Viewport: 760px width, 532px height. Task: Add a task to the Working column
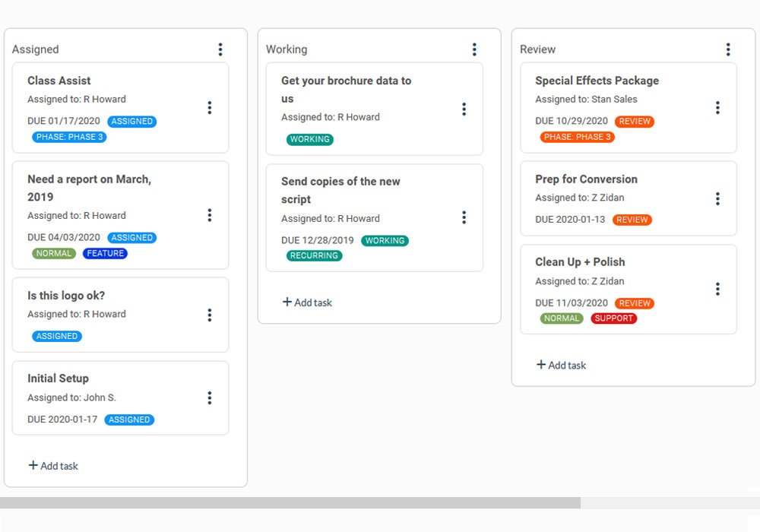tap(307, 302)
